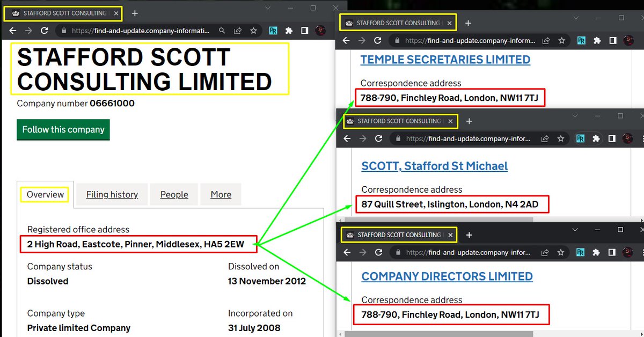Close the browser tab in the Temple Secretaries window
Viewport: 644px width, 337px height.
450,23
